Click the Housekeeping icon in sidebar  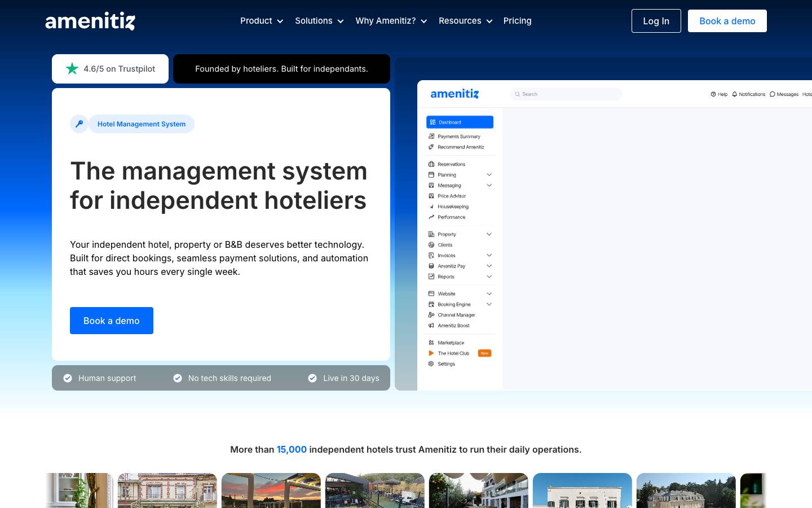click(431, 207)
